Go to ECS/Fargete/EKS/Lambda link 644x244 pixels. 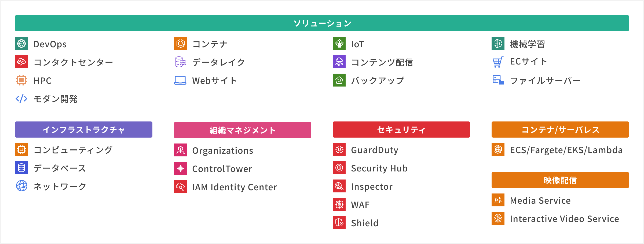click(x=566, y=150)
